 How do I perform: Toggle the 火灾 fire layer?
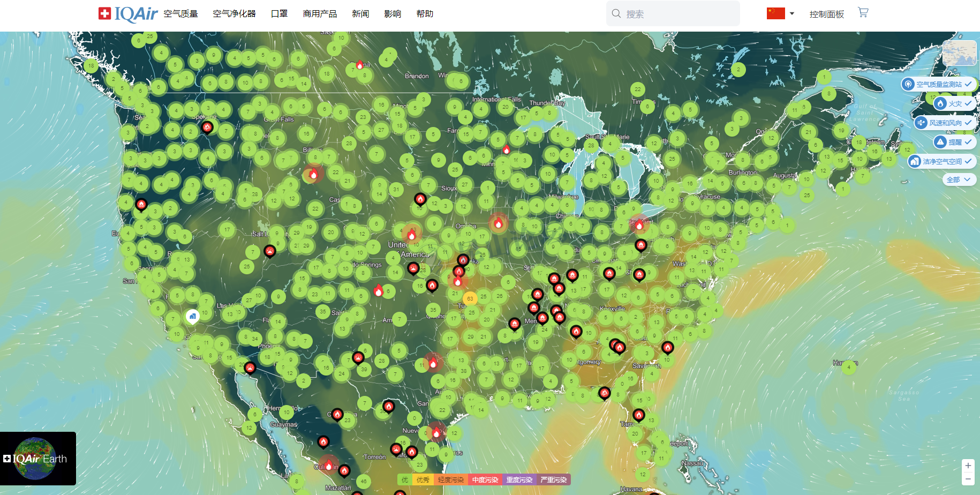click(968, 103)
